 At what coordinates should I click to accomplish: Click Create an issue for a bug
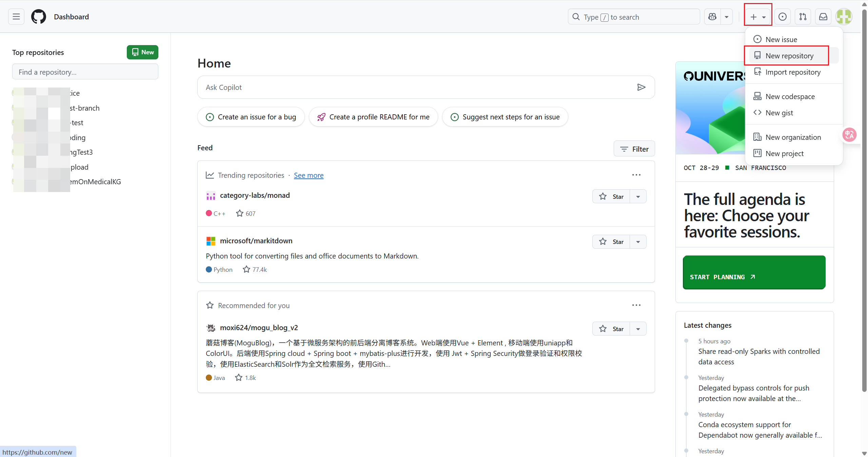click(251, 117)
